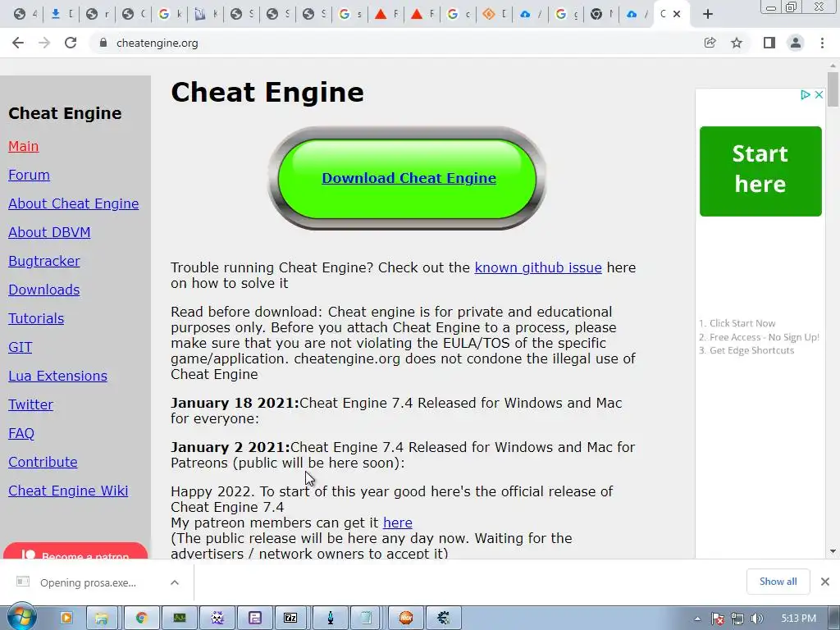Open the Chrome three-dot menu
840x630 pixels.
coord(822,43)
